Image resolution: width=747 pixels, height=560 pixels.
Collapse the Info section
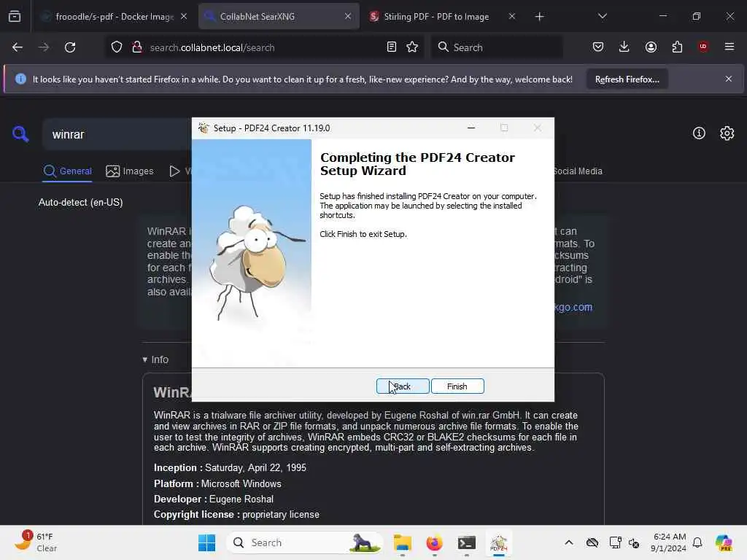tap(155, 359)
